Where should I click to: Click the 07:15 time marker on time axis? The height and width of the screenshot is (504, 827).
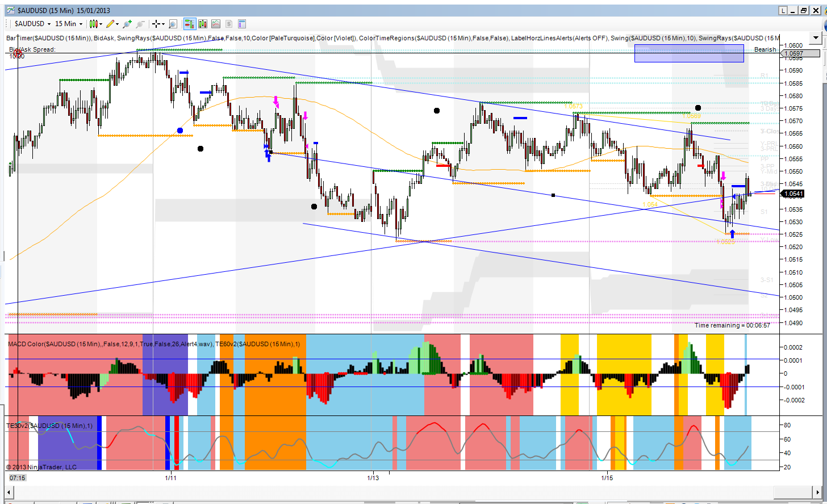click(x=18, y=478)
